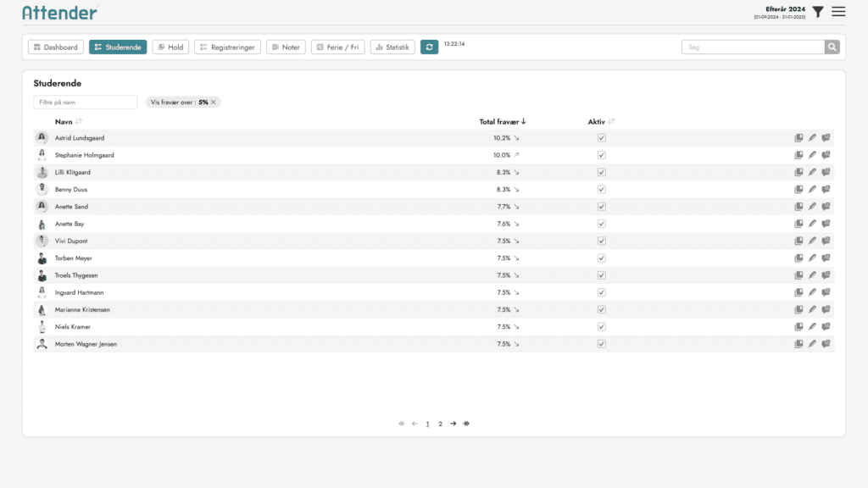Viewport: 868px width, 488px height.
Task: Open the hamburger menu icon
Action: [x=838, y=12]
